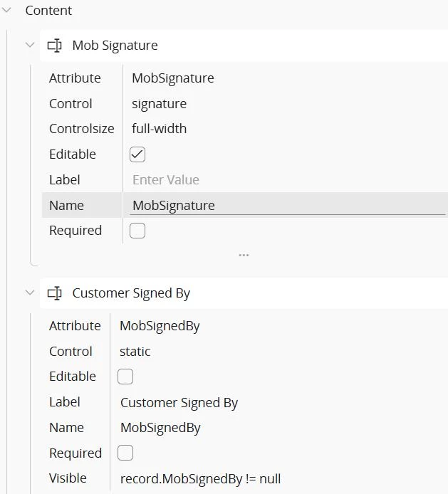Select the Mob Signature header title
Image resolution: width=448 pixels, height=494 pixels.
pyautogui.click(x=115, y=46)
